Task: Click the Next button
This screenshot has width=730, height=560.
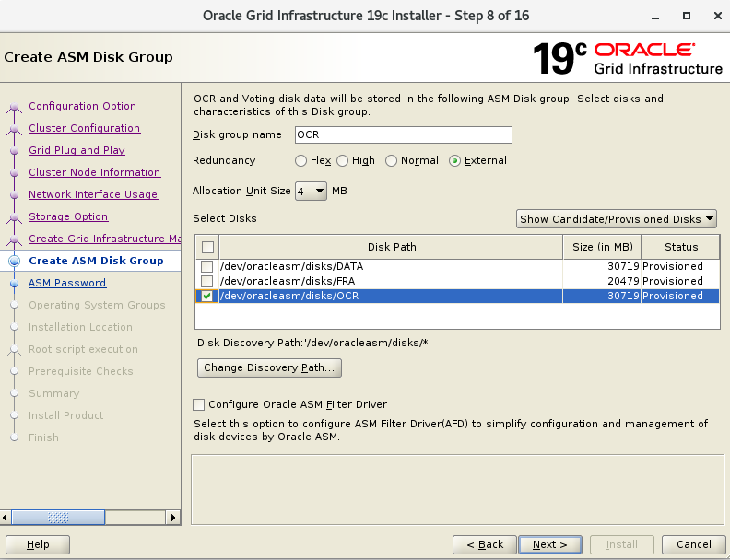Action: [550, 544]
